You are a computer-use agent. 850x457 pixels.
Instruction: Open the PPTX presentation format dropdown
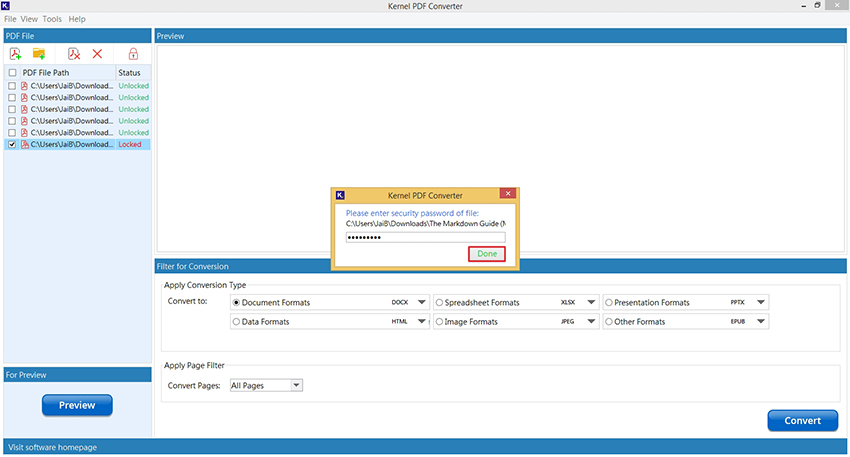point(761,302)
